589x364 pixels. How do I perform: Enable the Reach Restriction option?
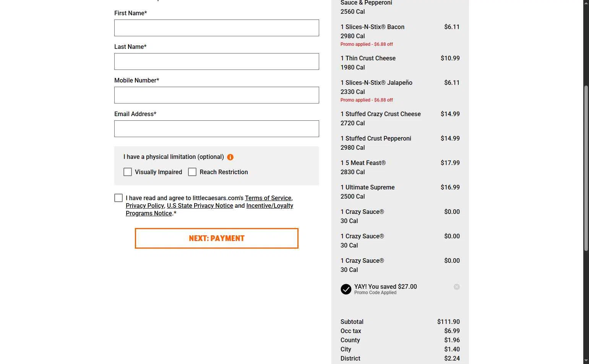[192, 172]
